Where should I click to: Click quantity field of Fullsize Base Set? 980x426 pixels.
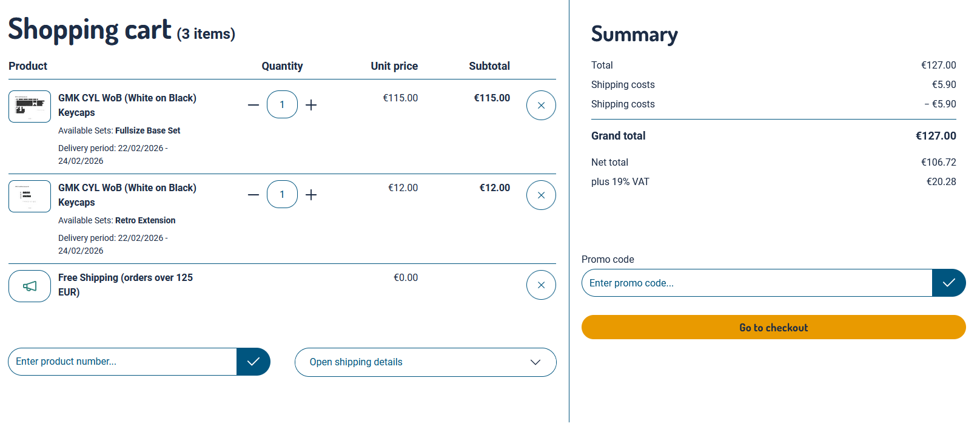282,105
